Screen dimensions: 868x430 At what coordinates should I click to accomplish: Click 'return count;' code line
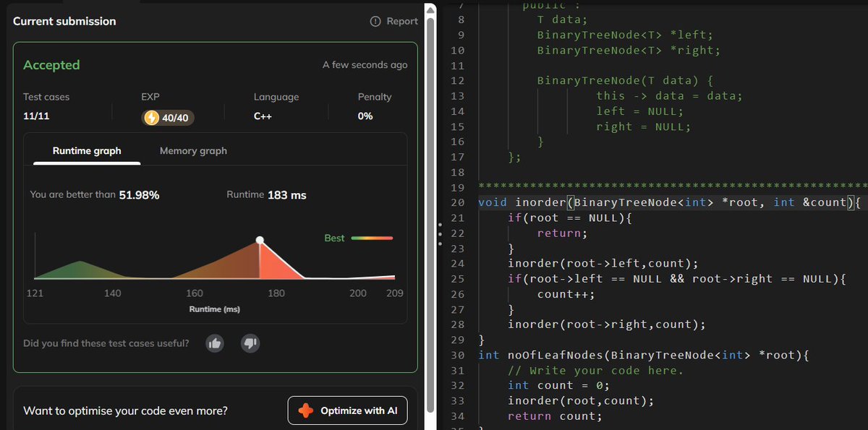(x=555, y=416)
